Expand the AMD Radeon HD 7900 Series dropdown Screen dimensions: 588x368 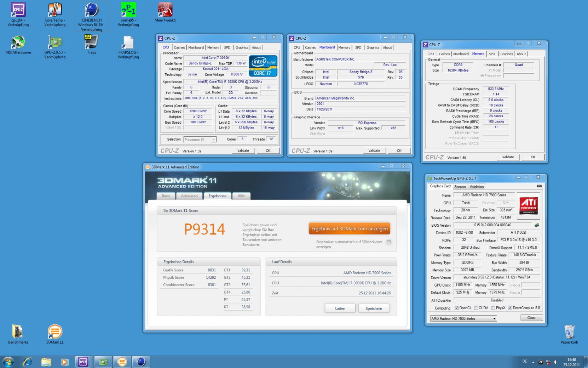coord(463,318)
